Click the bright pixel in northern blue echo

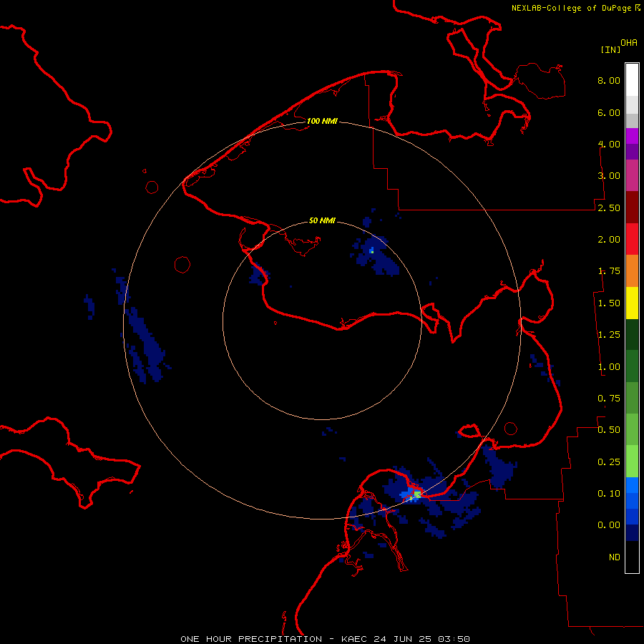pyautogui.click(x=372, y=250)
